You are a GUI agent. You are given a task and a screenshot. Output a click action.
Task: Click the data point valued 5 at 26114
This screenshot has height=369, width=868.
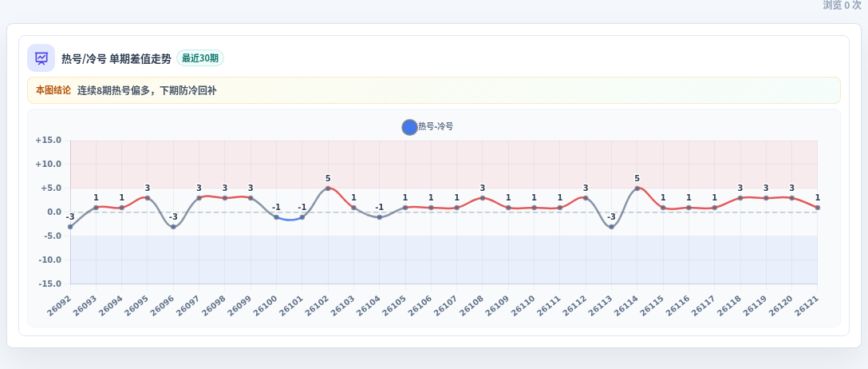(637, 188)
